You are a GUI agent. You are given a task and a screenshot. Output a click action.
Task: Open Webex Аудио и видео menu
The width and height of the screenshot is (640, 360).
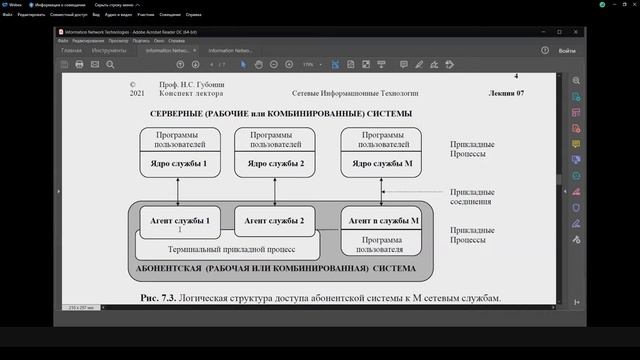[118, 15]
